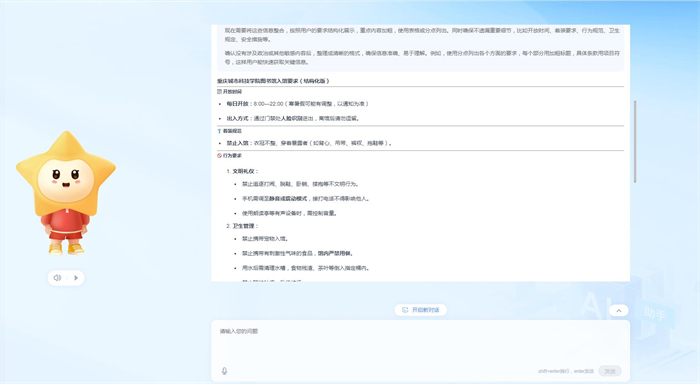700x384 pixels.
Task: Click the chat response vertical scrollbar
Action: [635, 141]
